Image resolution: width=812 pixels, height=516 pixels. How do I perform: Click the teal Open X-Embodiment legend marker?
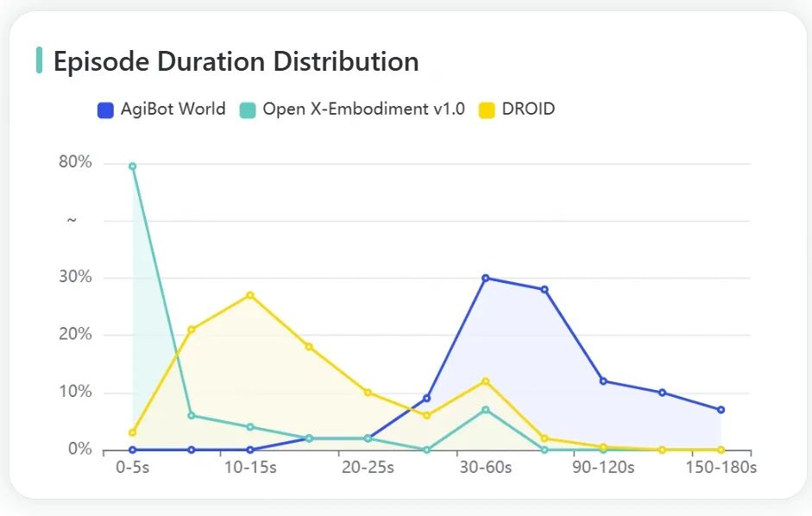tap(247, 109)
